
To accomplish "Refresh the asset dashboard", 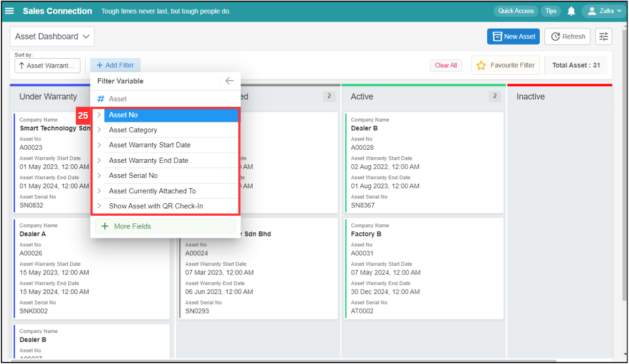I will point(568,37).
